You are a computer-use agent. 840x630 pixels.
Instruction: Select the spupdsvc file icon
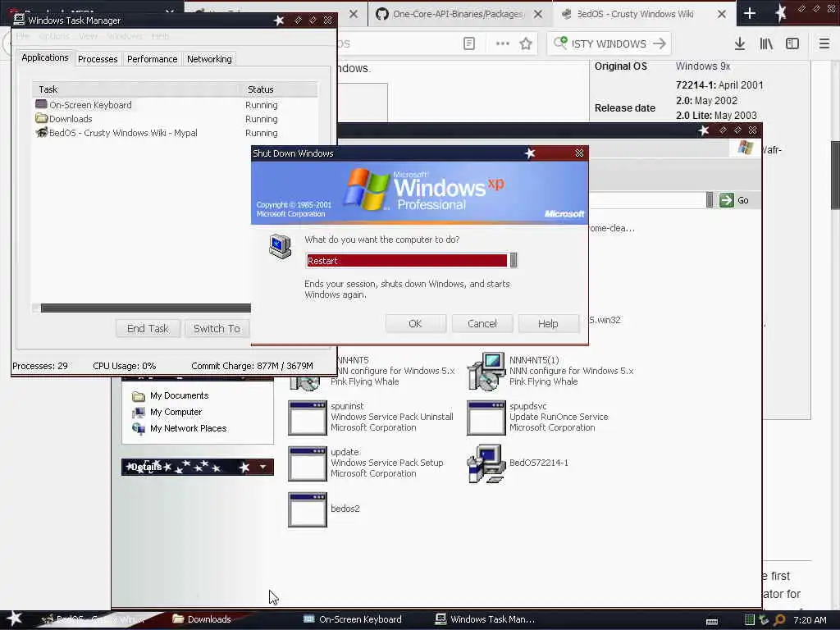(486, 418)
